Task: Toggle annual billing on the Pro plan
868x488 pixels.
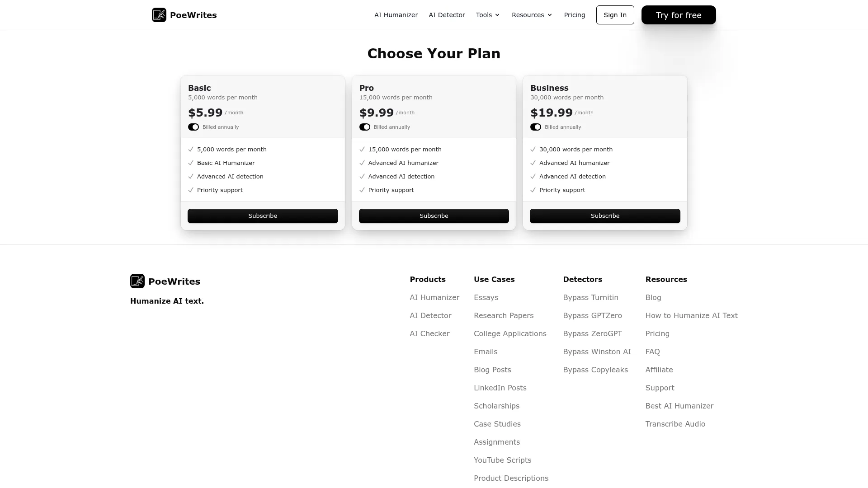Action: coord(365,127)
